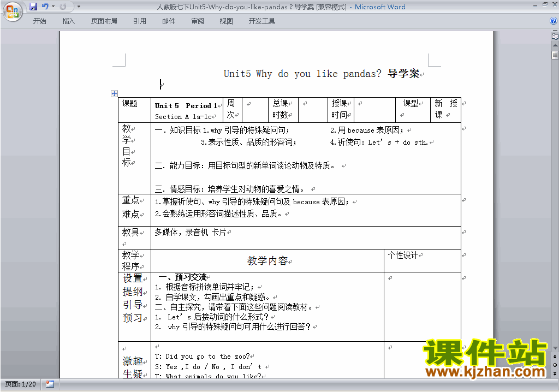Image resolution: width=559 pixels, height=392 pixels.
Task: Click line '三. 情感目标' sentence
Action: pyautogui.click(x=230, y=189)
